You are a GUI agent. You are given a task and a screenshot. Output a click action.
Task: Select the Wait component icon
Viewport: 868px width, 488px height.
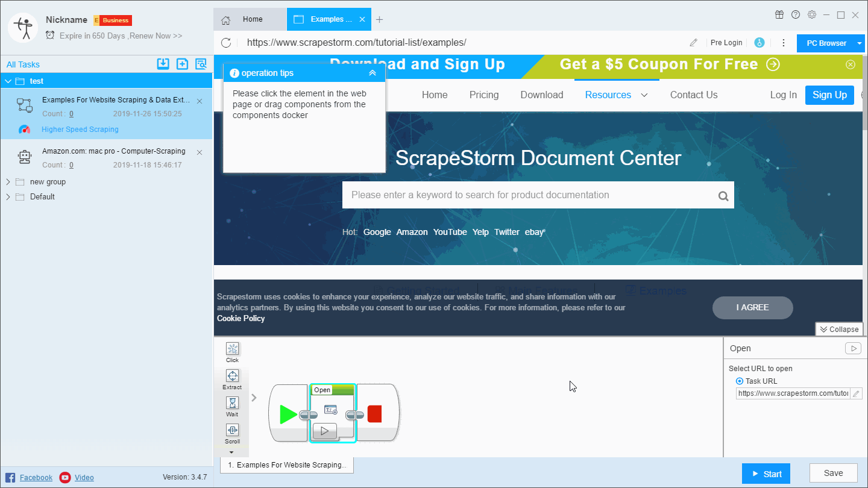coord(232,403)
